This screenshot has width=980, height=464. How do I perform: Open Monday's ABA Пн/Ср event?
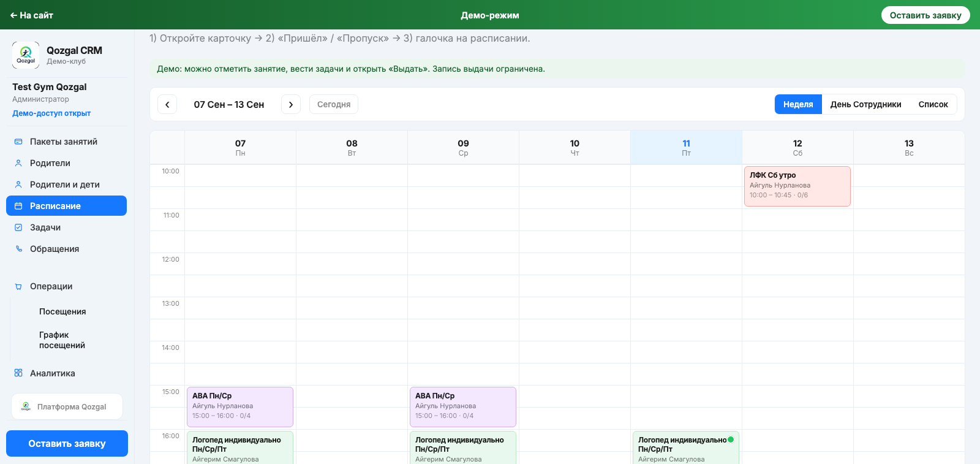tap(239, 407)
